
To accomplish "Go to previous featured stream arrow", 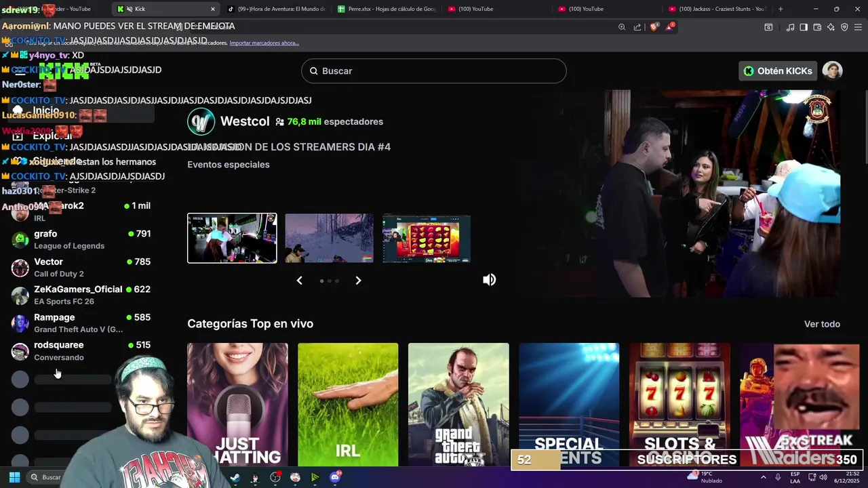I will pos(299,281).
